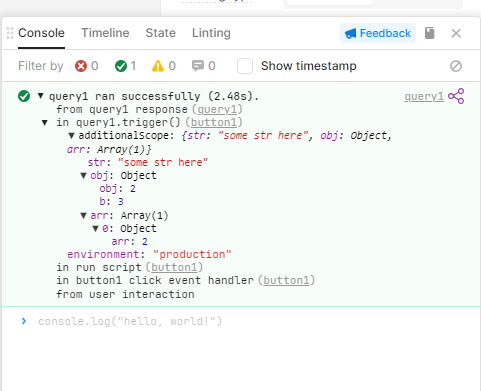Viewport: 481px width, 391px height.
Task: Filter logs by success checkmark icon
Action: click(121, 66)
